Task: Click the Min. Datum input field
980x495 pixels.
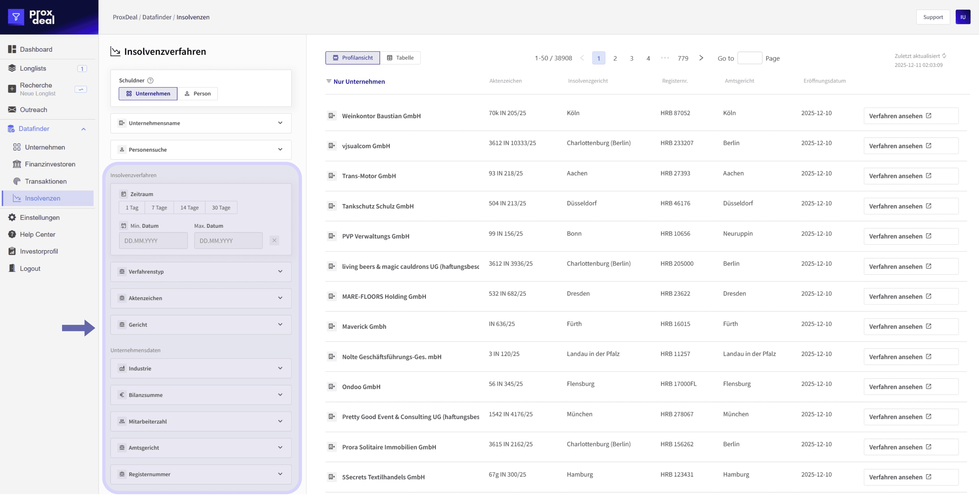Action: (153, 241)
